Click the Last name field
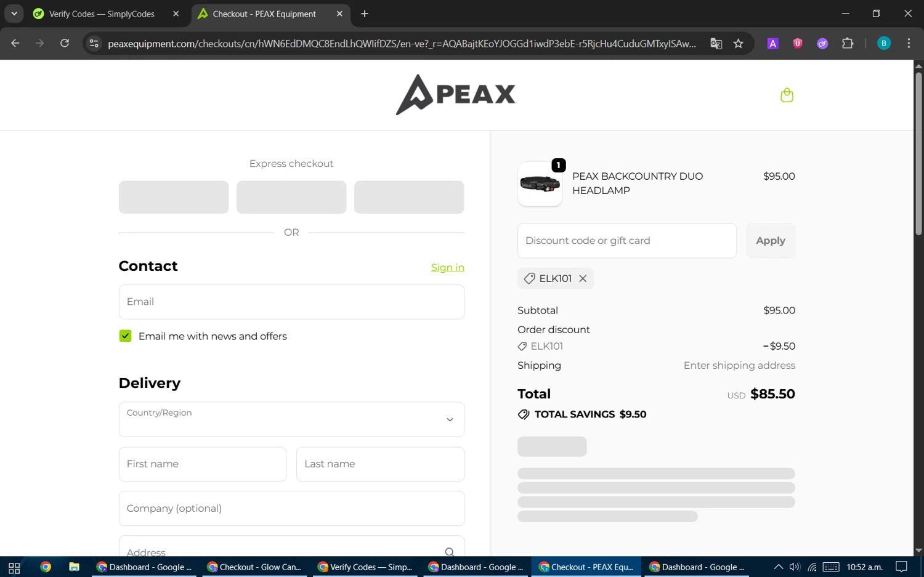 coord(380,464)
